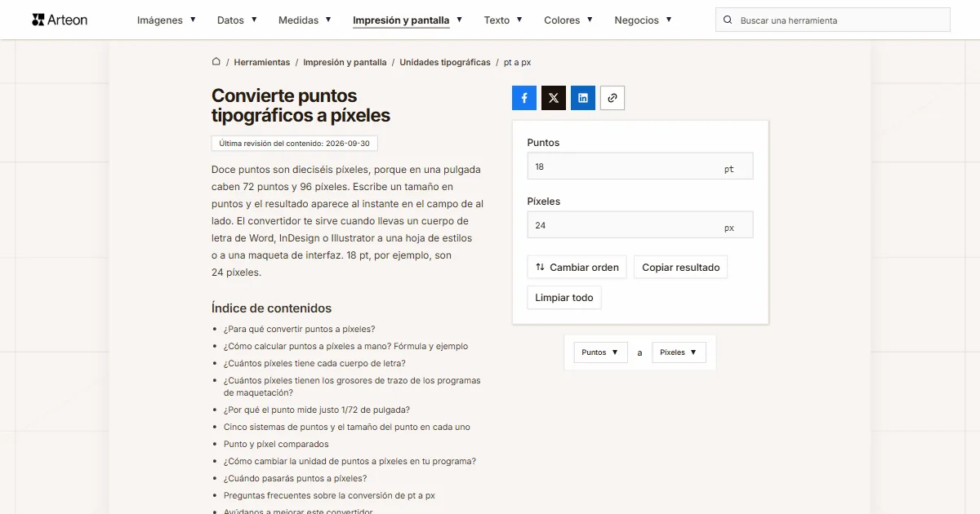Open the grosores de trazo section link

click(352, 387)
